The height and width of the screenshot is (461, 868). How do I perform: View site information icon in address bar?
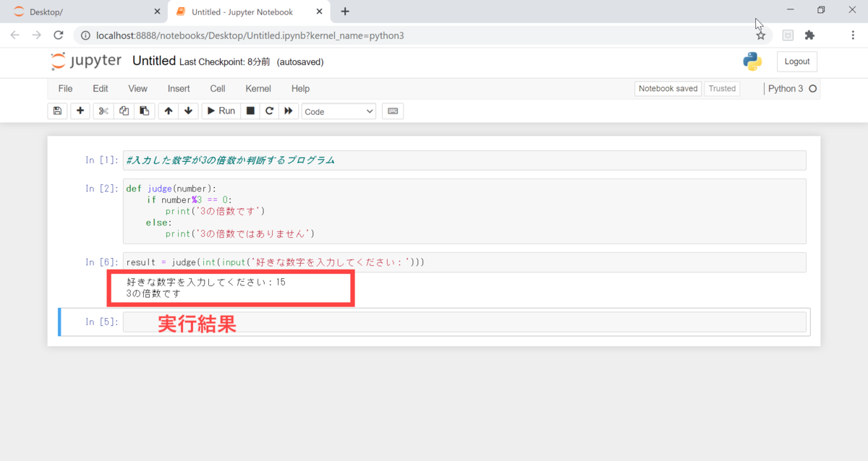85,35
